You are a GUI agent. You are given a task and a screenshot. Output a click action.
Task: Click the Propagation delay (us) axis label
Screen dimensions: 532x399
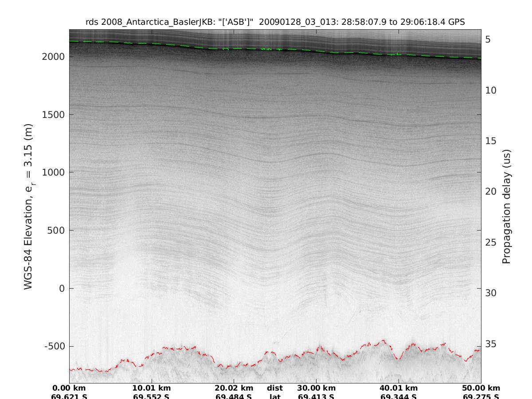click(x=506, y=207)
